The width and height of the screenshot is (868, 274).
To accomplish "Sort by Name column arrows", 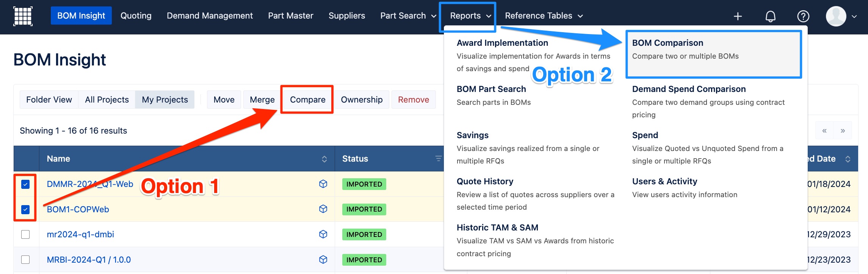I will point(324,159).
